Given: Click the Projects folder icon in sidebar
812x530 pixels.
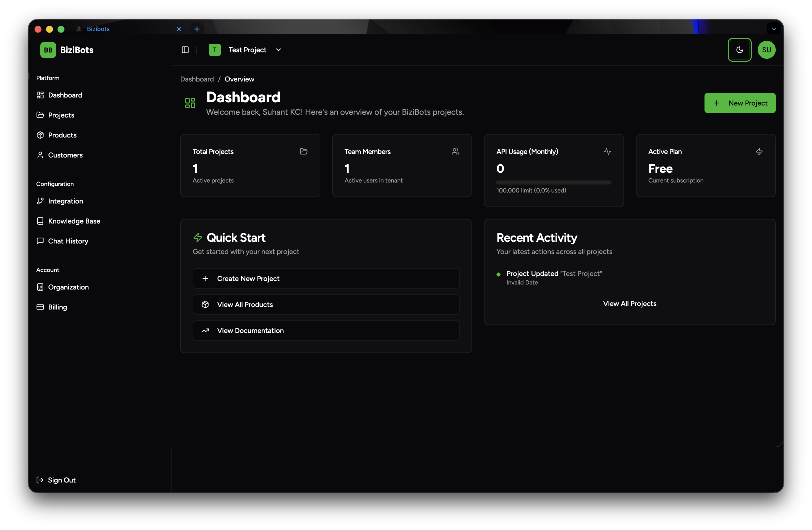Looking at the screenshot, I should coord(40,115).
